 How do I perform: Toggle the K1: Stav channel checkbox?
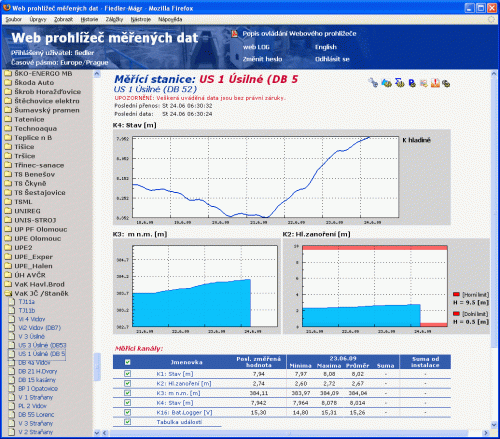click(128, 374)
